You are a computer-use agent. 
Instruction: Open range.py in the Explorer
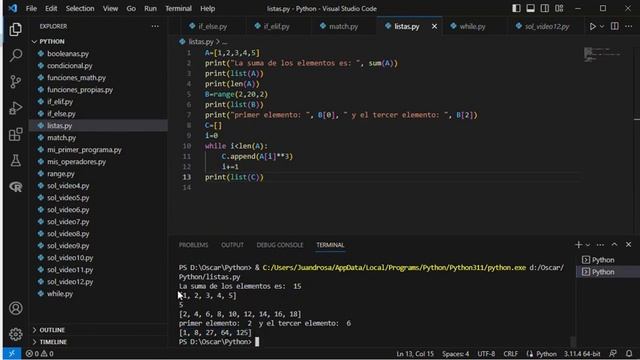(61, 174)
